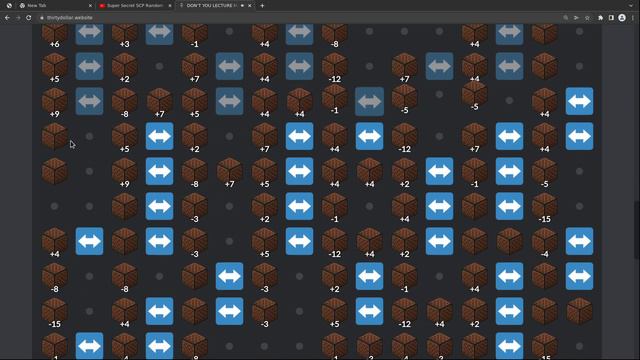Open the page zoom magnifier control
640x360 pixels.
coord(566,18)
